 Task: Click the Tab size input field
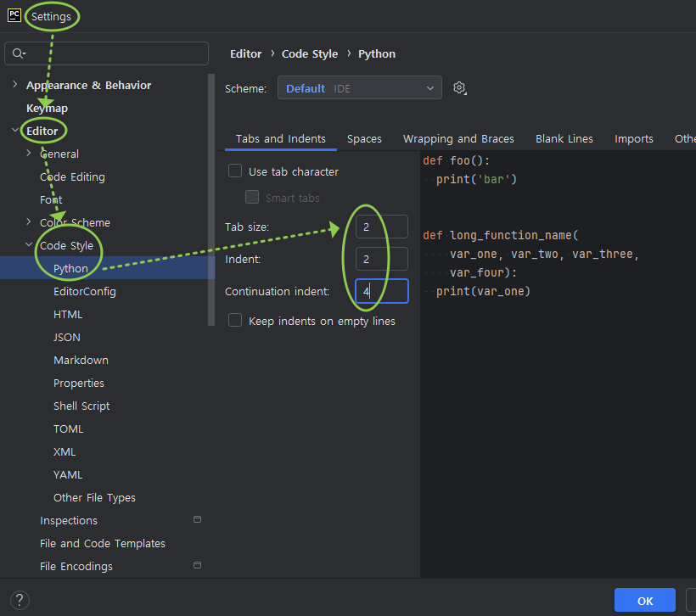pyautogui.click(x=381, y=227)
